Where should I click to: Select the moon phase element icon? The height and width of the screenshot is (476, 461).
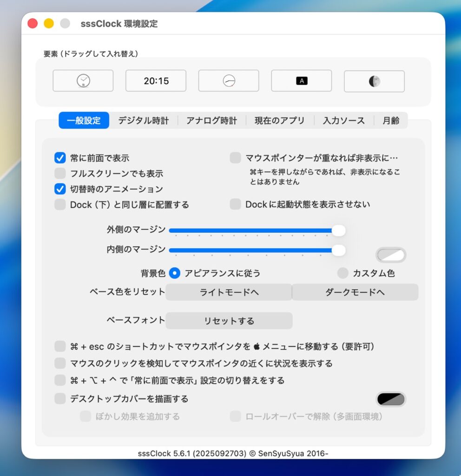pos(374,81)
